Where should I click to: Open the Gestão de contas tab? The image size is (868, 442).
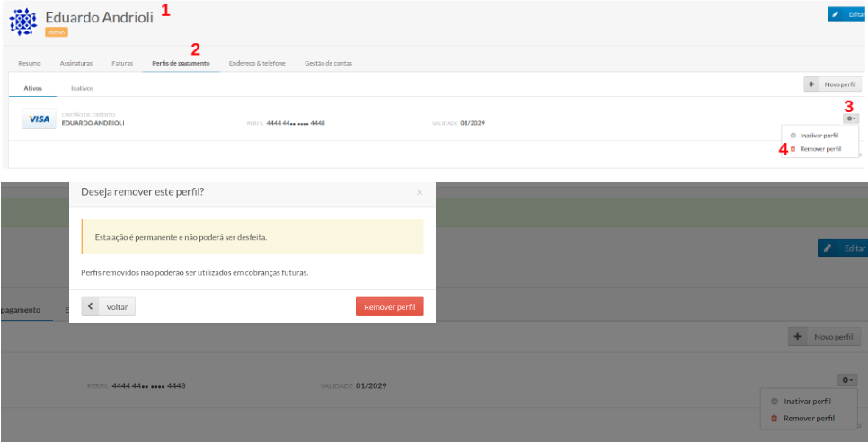(x=328, y=64)
